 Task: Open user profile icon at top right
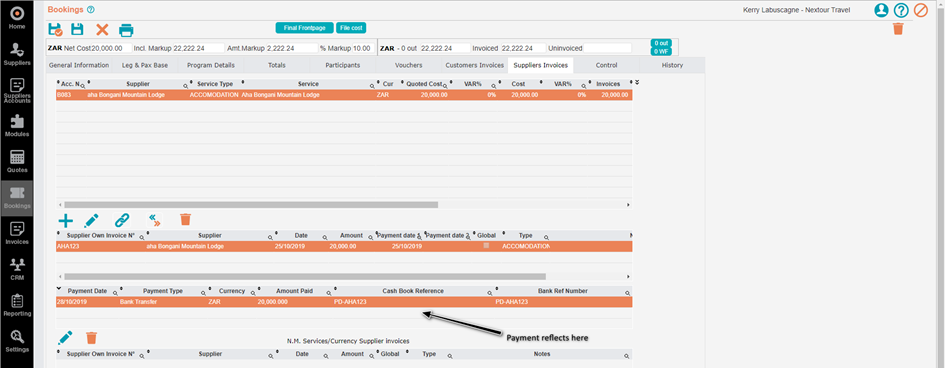coord(881,10)
